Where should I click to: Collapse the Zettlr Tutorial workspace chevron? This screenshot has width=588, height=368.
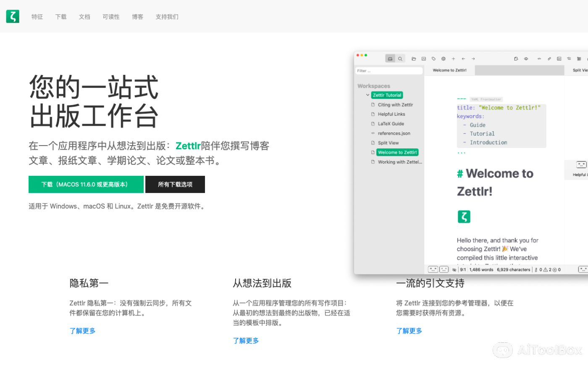point(368,95)
